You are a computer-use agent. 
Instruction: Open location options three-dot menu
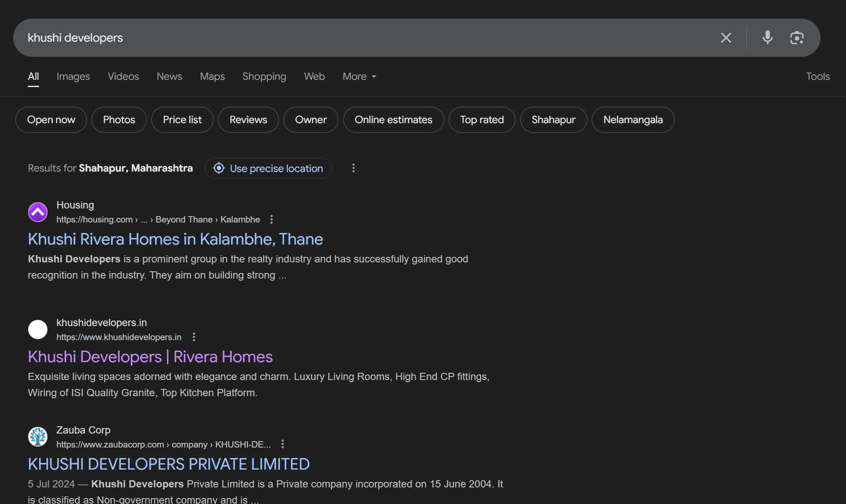point(353,168)
